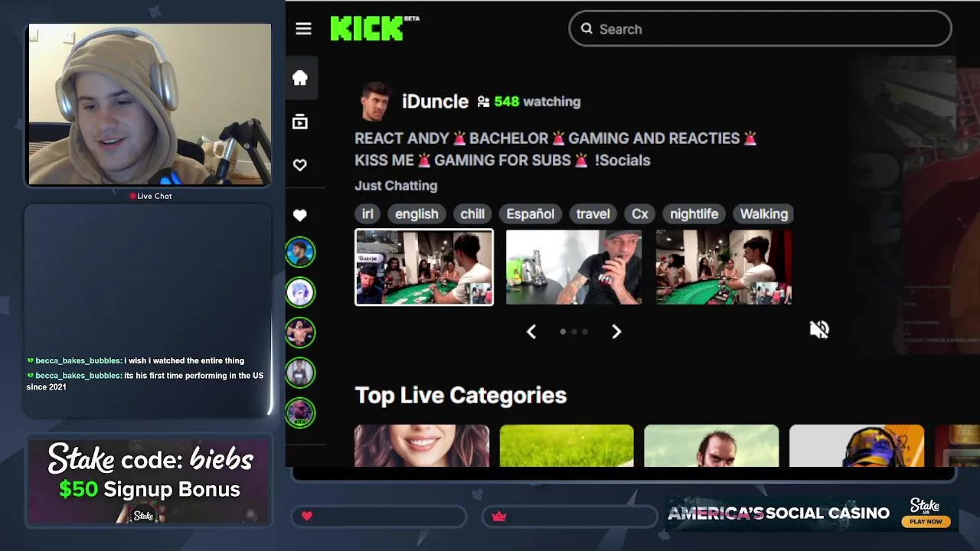Click the viewers icon beside 548 watching
The image size is (980, 551).
483,102
